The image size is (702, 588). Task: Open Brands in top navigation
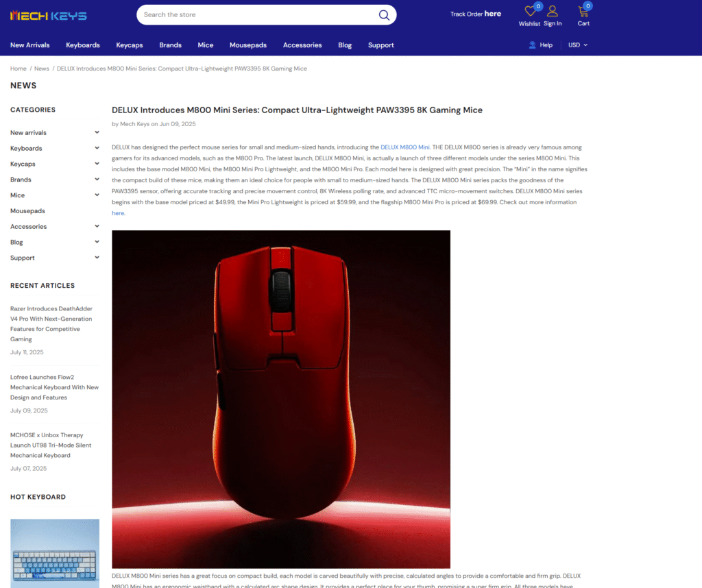coord(171,45)
